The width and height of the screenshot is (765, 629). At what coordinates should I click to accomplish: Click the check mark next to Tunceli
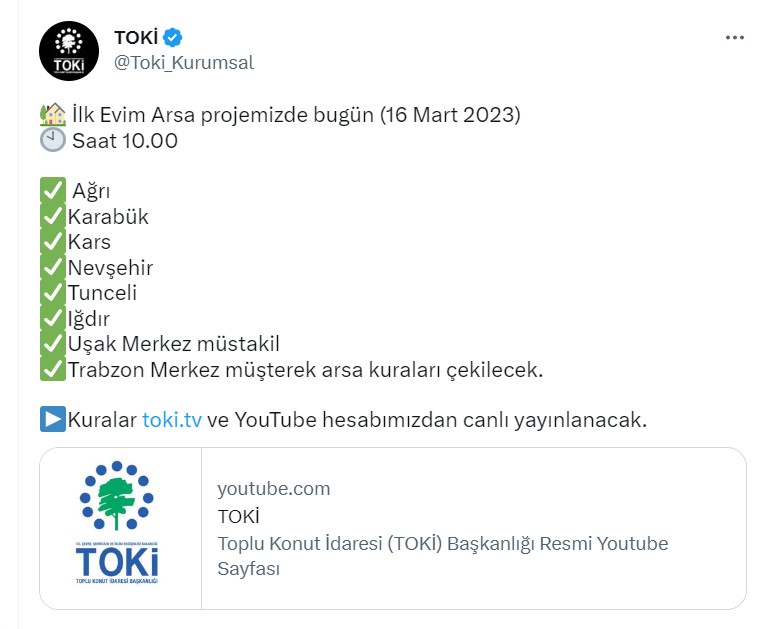click(x=53, y=292)
